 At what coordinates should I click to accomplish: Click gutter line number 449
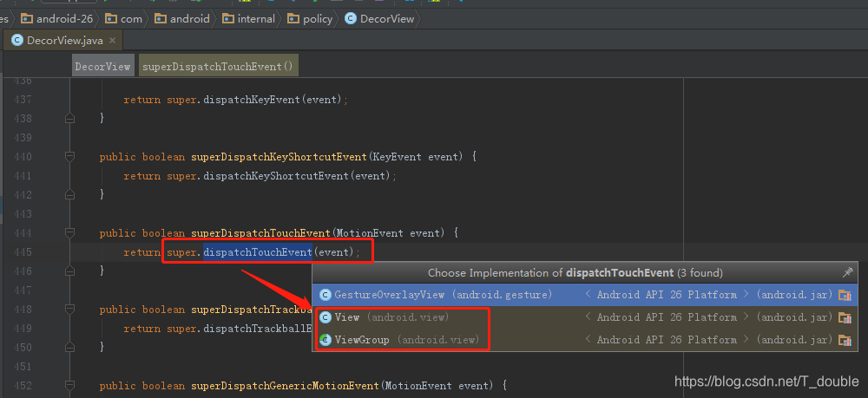tap(21, 329)
